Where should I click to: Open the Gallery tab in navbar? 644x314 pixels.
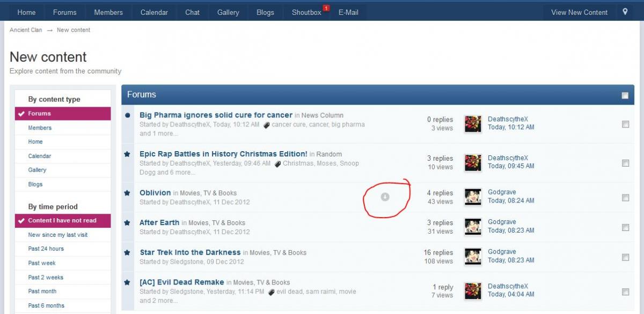[228, 12]
